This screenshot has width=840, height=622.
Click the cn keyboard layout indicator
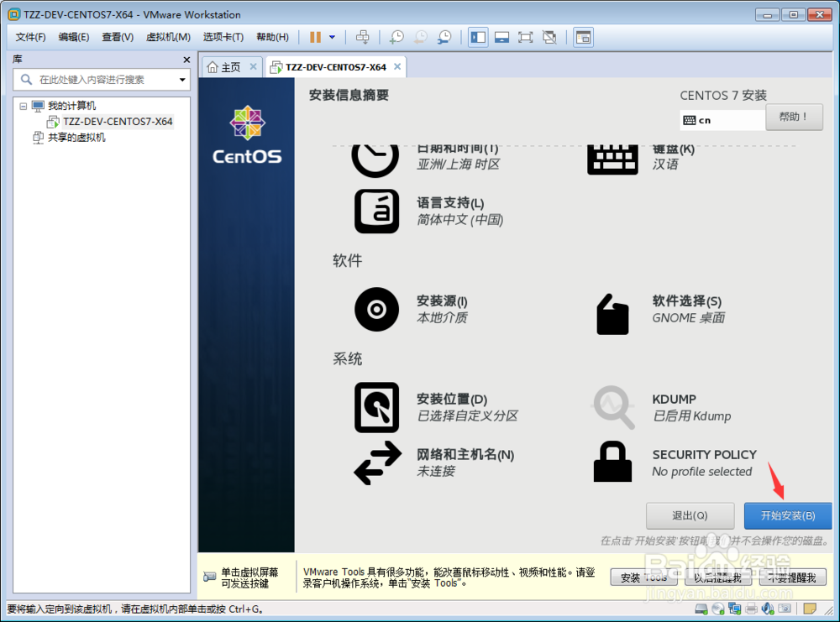pyautogui.click(x=722, y=120)
